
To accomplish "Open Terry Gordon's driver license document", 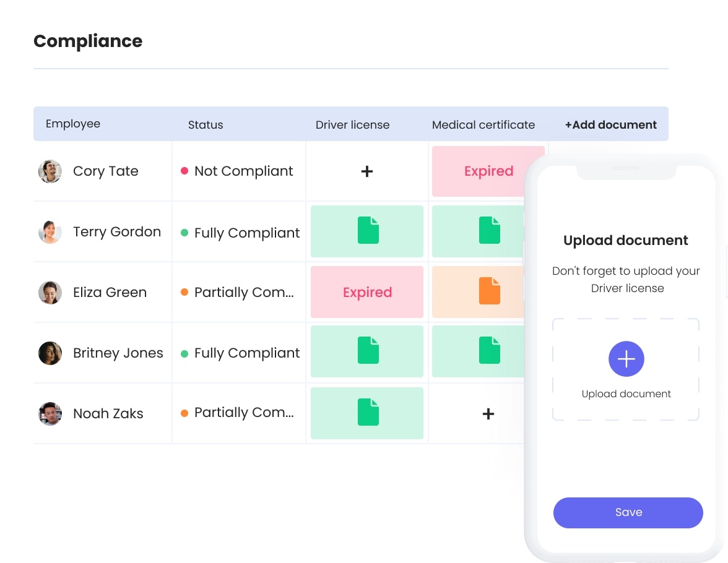I will tap(367, 230).
